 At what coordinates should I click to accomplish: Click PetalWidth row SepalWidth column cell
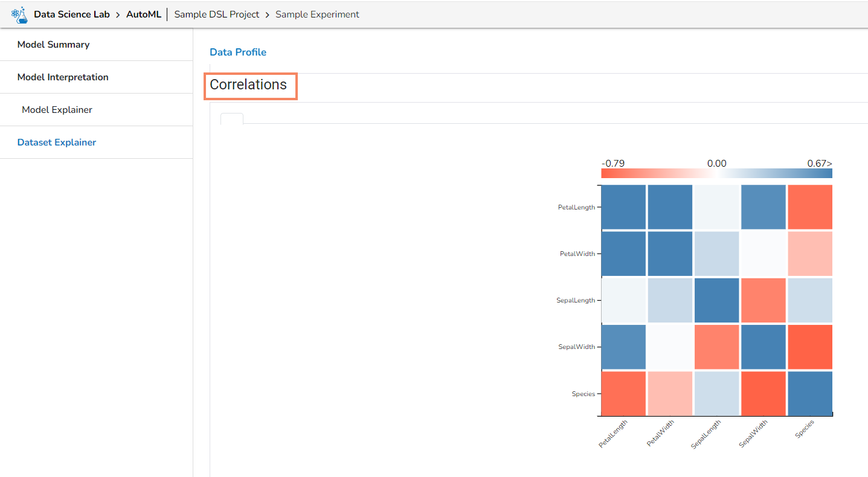764,254
